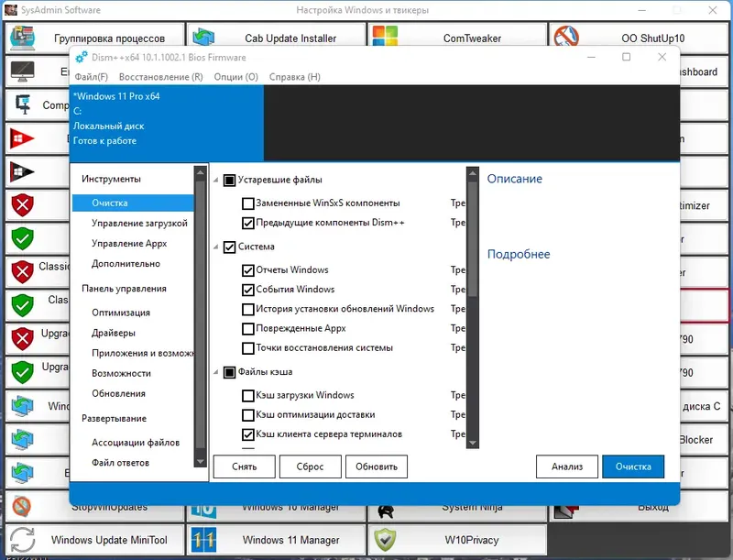Click the Сброс button
The height and width of the screenshot is (560, 733).
coord(310,467)
